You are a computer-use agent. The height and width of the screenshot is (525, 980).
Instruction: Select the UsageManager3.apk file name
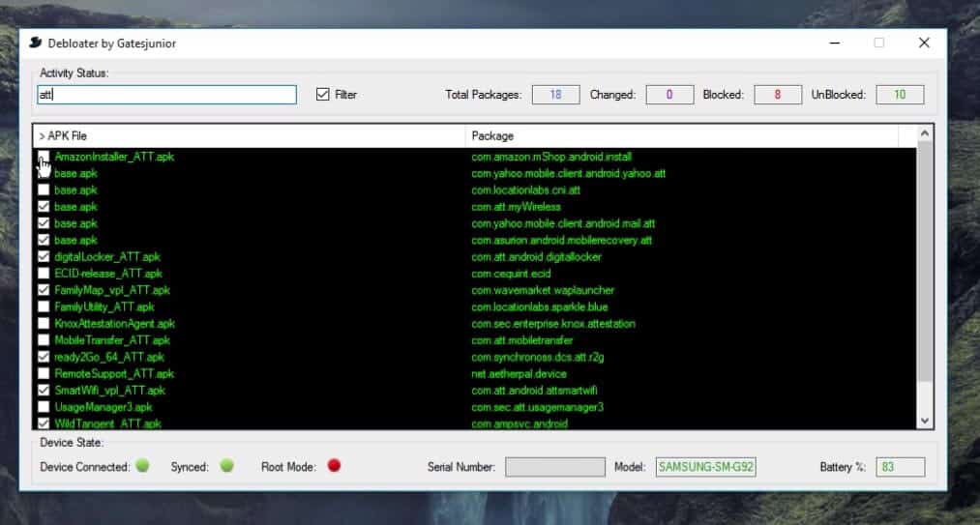click(104, 407)
